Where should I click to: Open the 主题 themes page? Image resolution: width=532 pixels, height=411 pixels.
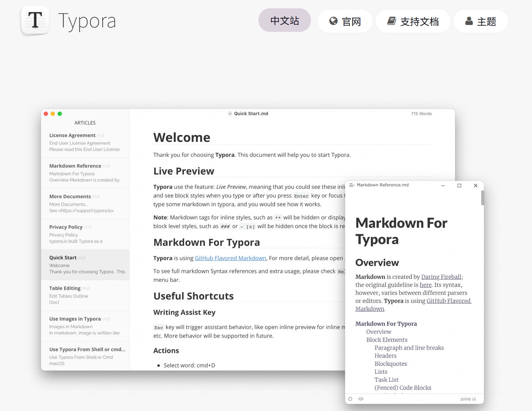click(x=481, y=21)
